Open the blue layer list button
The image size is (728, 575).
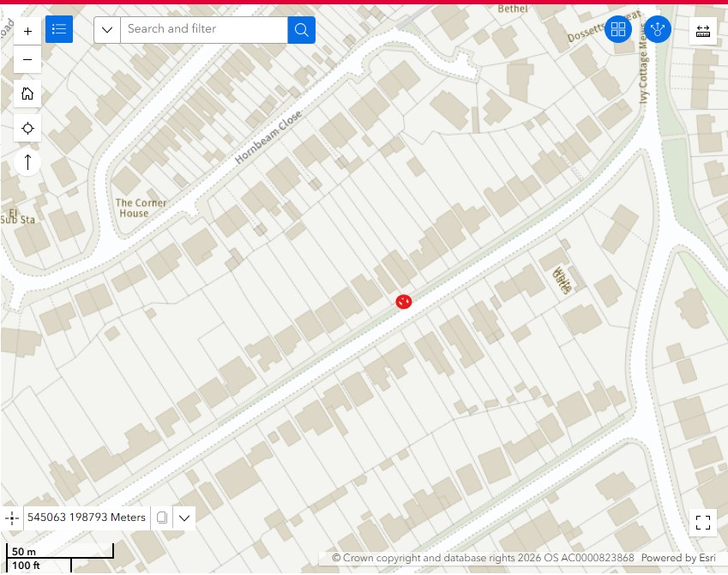59,29
